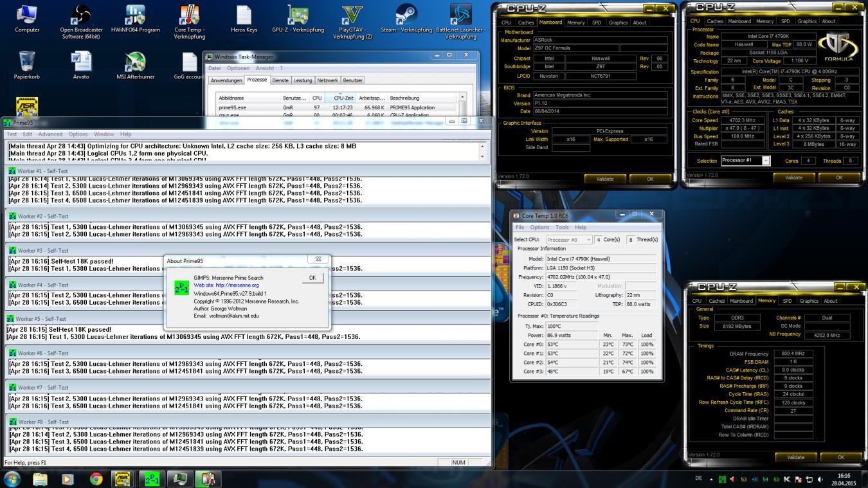Switch to the Dienste tab in Task-Manager
Viewport: 868px width, 488px height.
[x=280, y=80]
